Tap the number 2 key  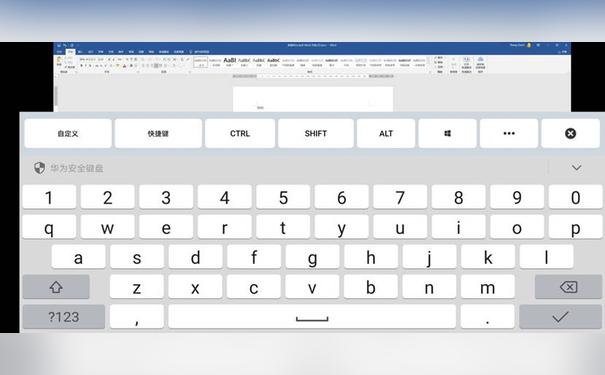coord(108,197)
